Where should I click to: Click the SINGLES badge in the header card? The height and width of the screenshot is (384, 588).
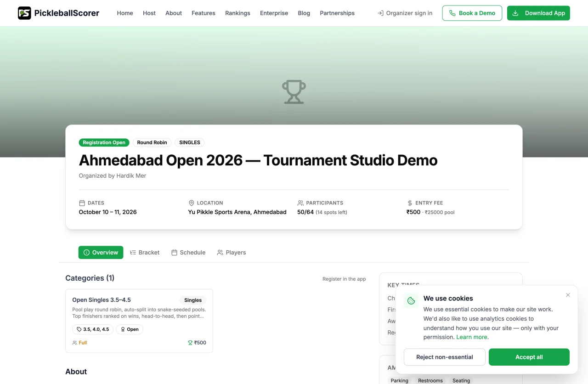point(190,142)
